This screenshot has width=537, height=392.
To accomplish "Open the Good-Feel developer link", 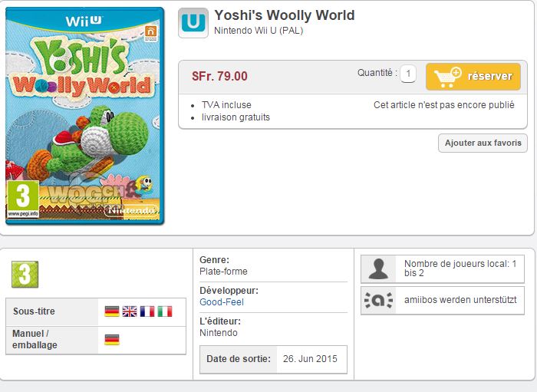I will point(222,302).
